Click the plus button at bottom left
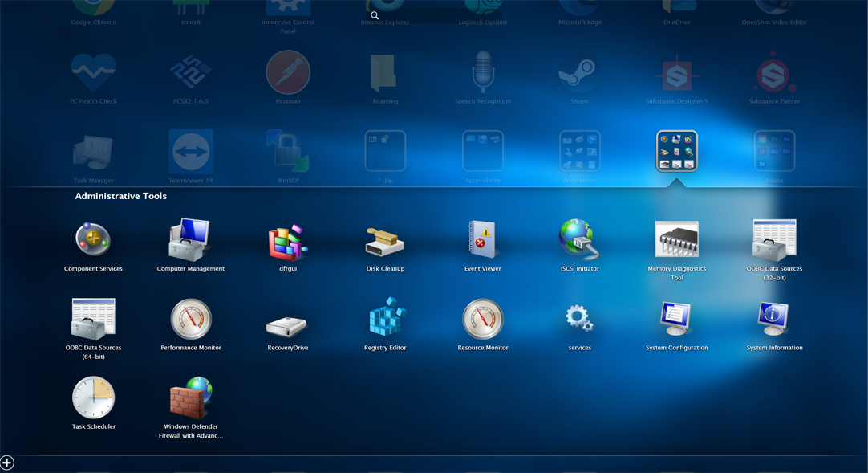The height and width of the screenshot is (473, 868). [x=7, y=463]
